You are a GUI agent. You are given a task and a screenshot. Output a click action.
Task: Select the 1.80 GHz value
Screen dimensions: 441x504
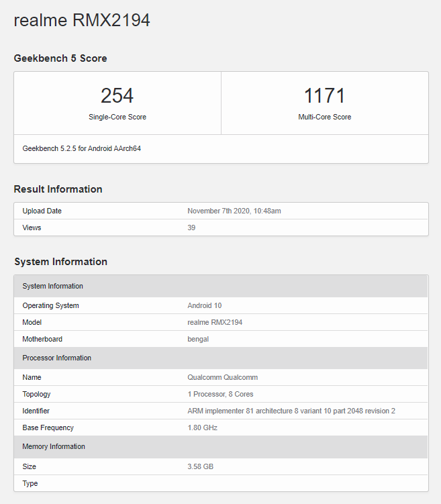tap(202, 427)
